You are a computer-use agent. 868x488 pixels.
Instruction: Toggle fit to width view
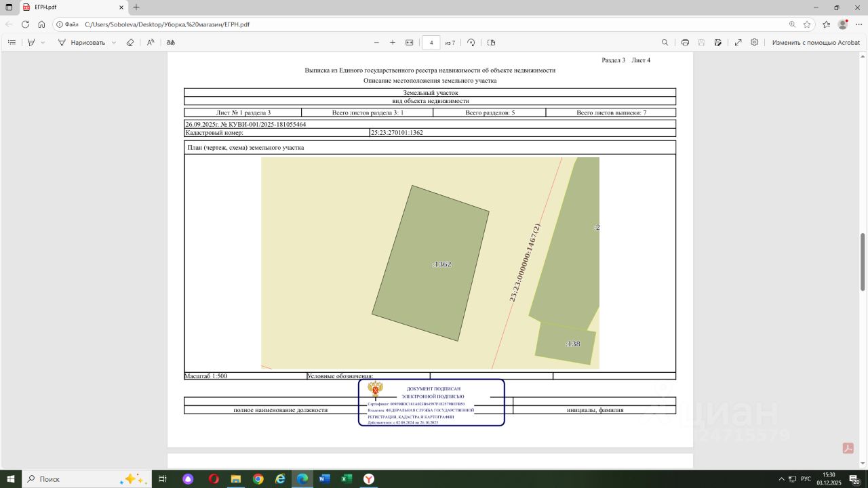coord(409,42)
